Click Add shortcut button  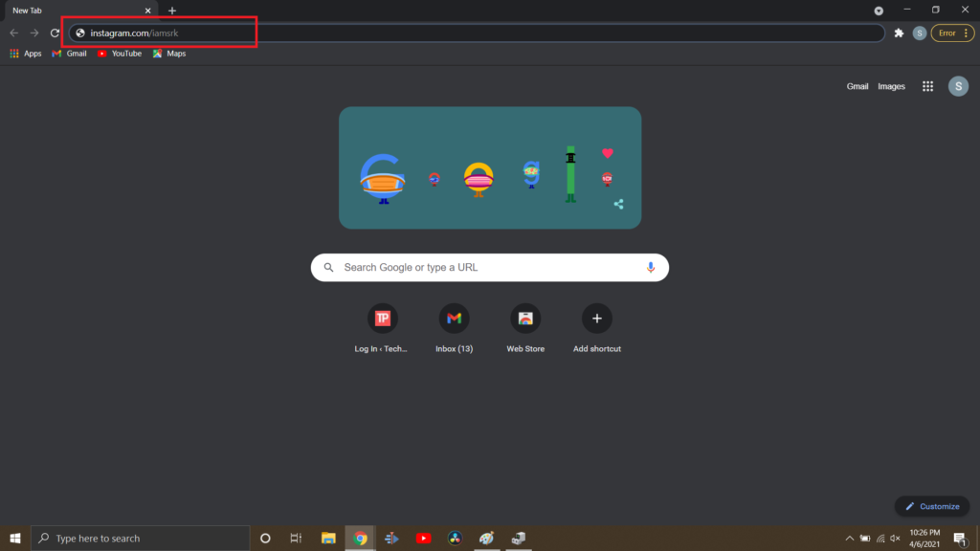click(597, 329)
